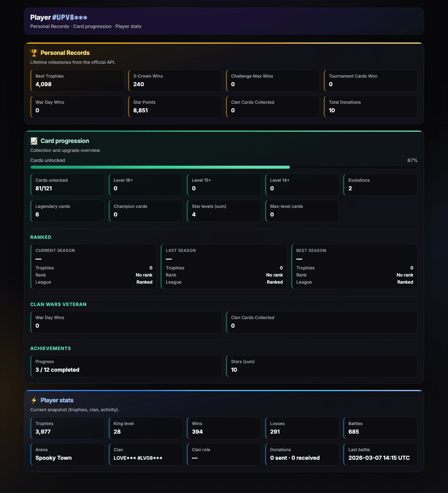Click the lightning bolt icon by Player stats
448x493 pixels.
click(34, 400)
